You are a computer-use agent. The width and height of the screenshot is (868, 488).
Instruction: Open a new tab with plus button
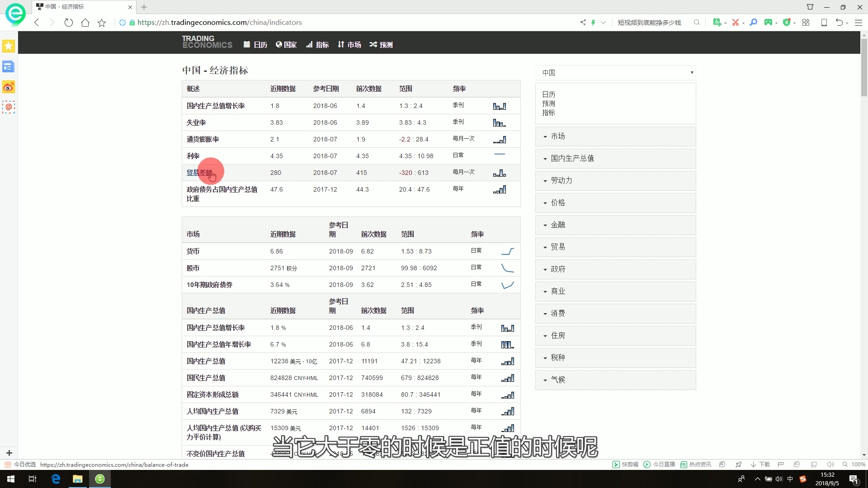coord(144,7)
